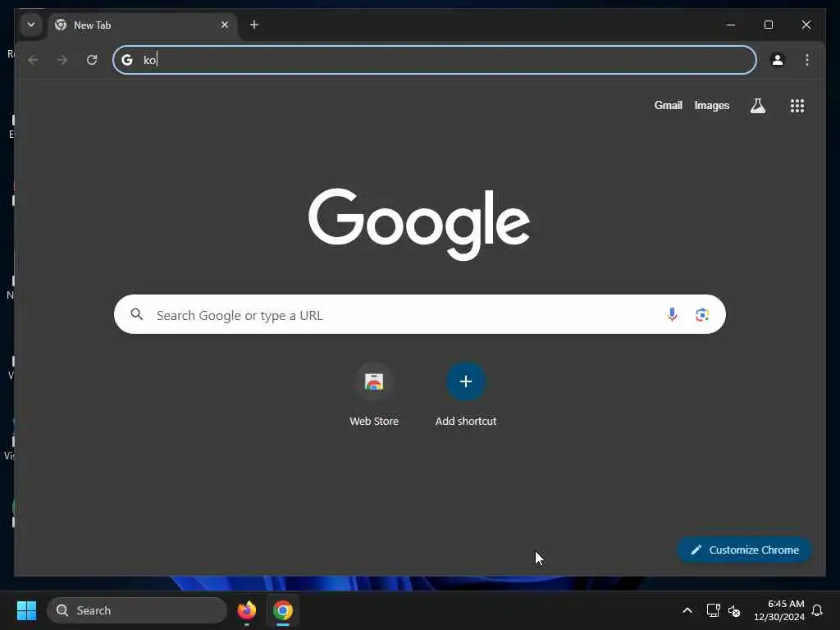Screen dimensions: 840x630
Task: Open the Google apps grid
Action: click(x=797, y=106)
